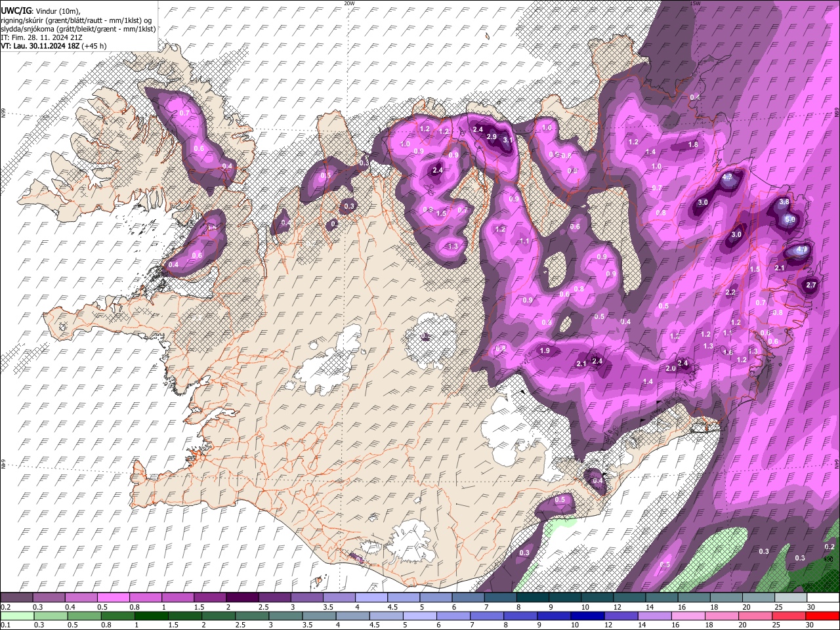Select the bright red swatch above lower-row '30'
This screenshot has width=840, height=630.
[x=822, y=616]
